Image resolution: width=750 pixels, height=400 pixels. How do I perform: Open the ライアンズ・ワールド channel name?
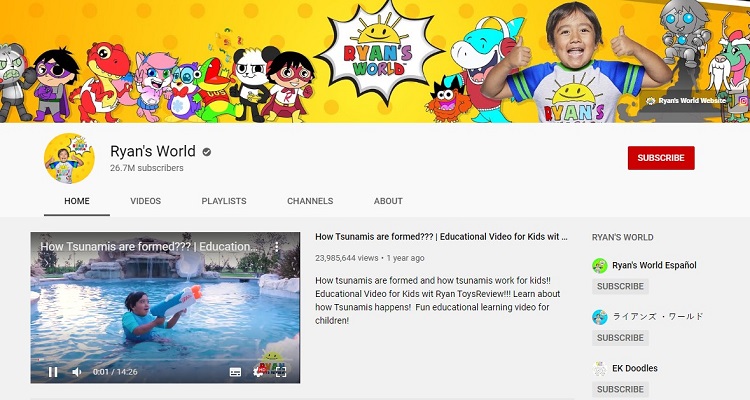click(658, 316)
